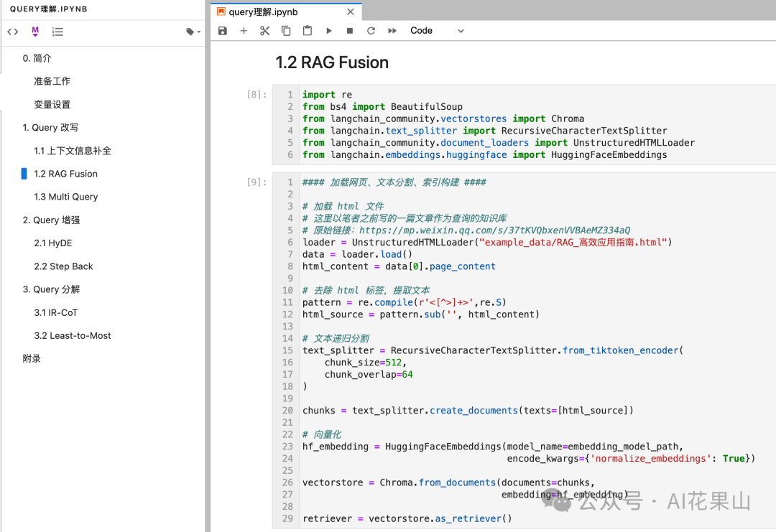
Task: Click the re.compile pattern line
Action: click(405, 302)
